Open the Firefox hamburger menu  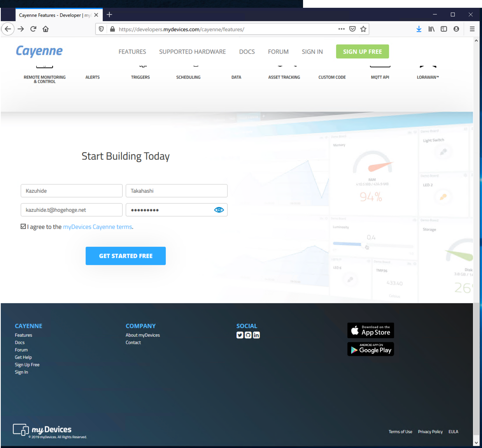pos(472,29)
